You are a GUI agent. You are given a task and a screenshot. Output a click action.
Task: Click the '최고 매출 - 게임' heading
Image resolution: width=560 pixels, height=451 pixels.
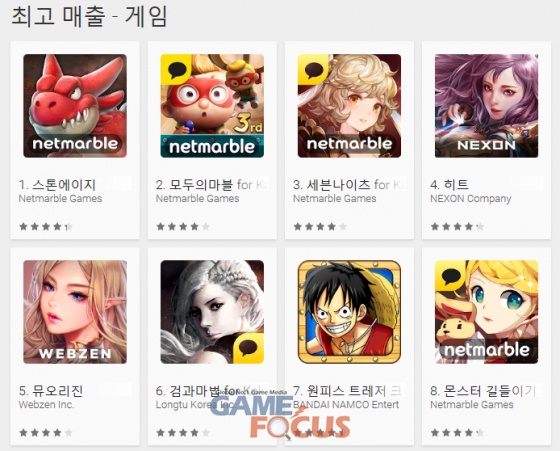89,16
